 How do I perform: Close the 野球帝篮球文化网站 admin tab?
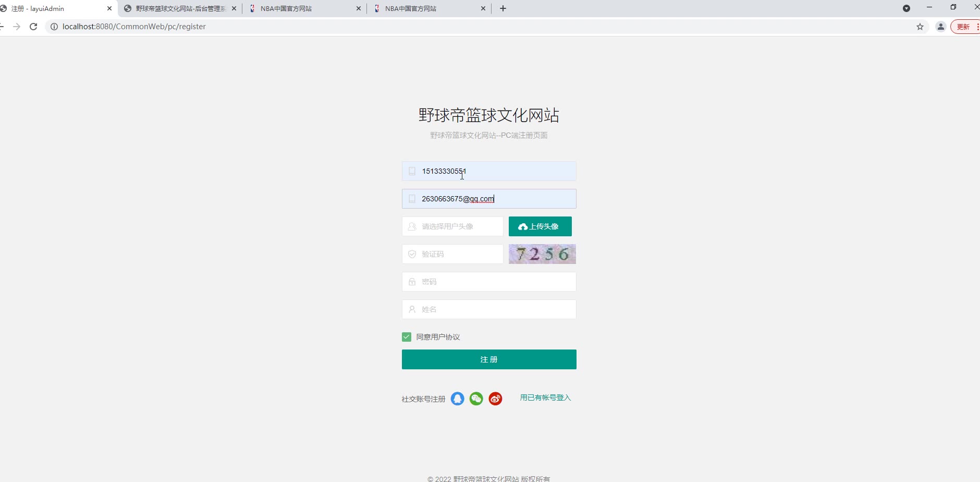pyautogui.click(x=234, y=8)
